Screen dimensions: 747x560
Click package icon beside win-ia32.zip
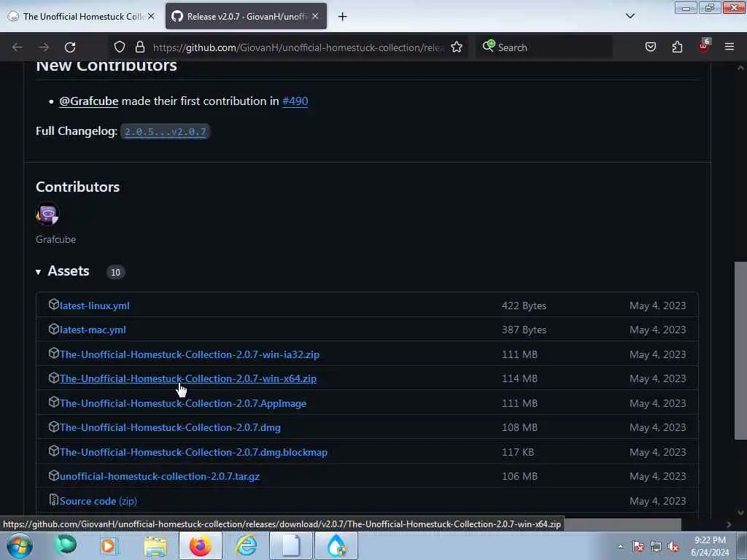(54, 354)
